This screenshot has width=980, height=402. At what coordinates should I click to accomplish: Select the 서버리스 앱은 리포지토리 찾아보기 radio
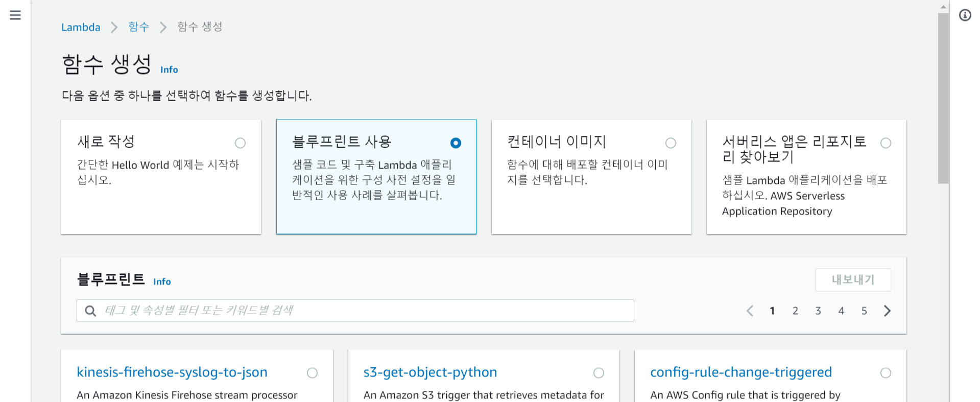click(x=886, y=143)
